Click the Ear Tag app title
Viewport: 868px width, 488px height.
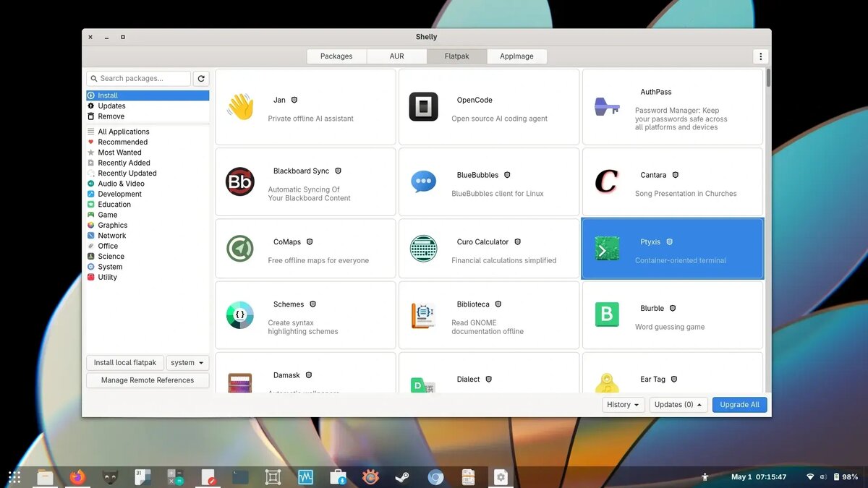pyautogui.click(x=652, y=380)
